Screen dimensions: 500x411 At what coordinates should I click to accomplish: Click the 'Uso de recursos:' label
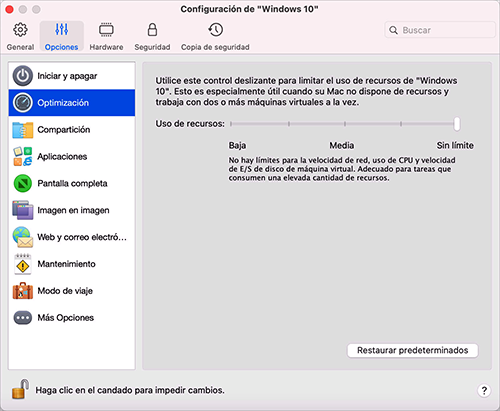click(x=190, y=124)
